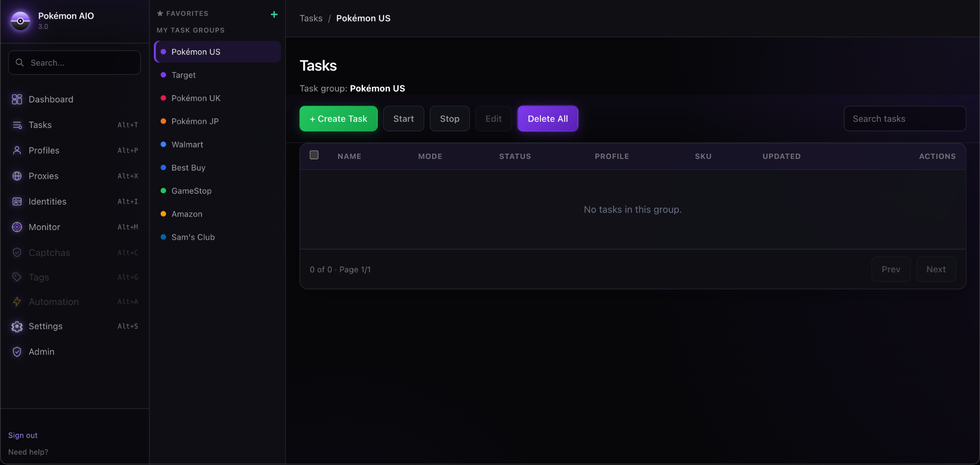Click the Identities card icon
The height and width of the screenshot is (465, 980).
(17, 202)
